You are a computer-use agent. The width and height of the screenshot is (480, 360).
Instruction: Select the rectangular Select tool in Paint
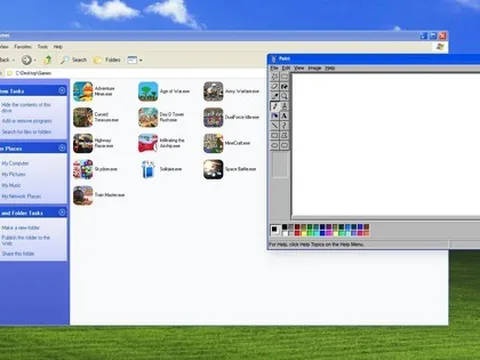[x=284, y=77]
